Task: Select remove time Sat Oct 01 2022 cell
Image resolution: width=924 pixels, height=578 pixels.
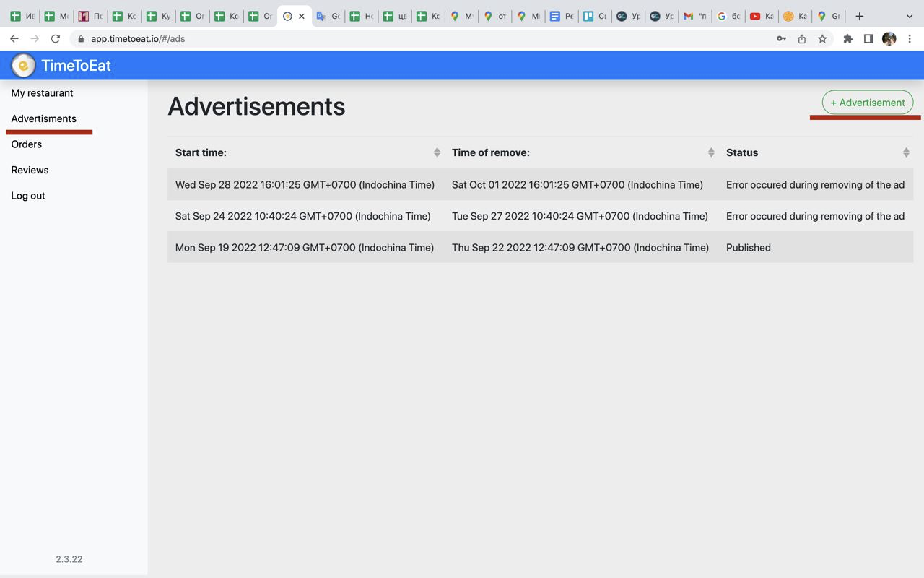Action: click(x=577, y=184)
